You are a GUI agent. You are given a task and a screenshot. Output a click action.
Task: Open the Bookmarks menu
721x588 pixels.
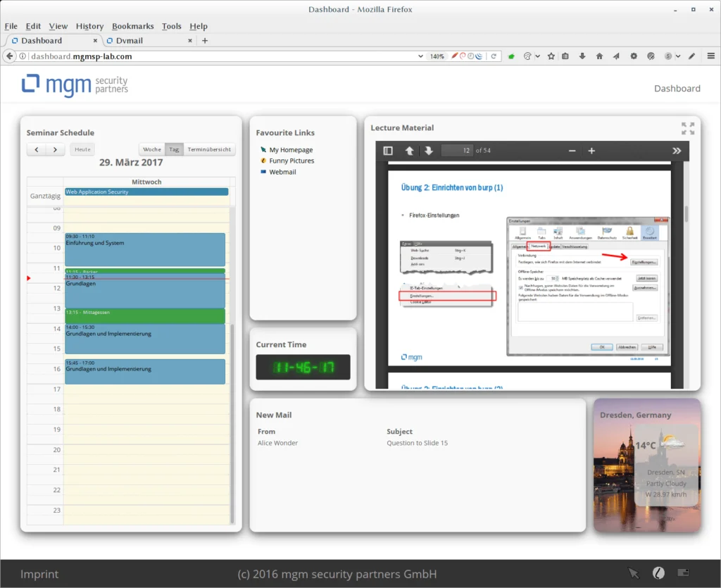(x=132, y=26)
